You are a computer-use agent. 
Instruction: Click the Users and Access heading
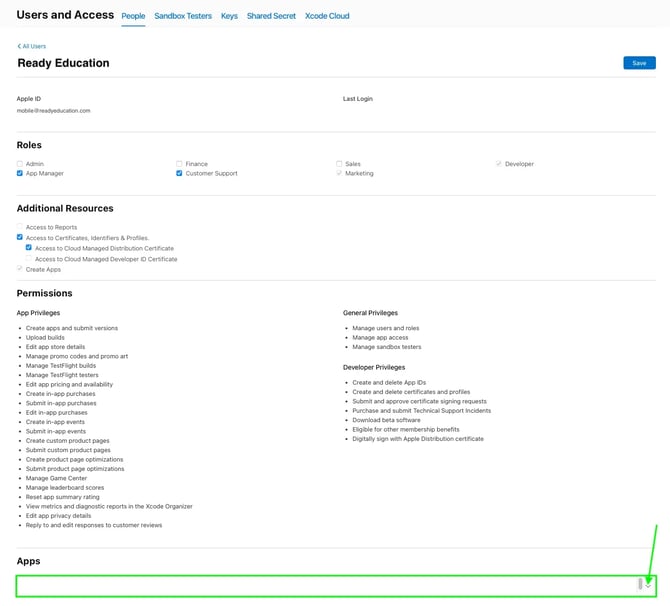(x=65, y=15)
